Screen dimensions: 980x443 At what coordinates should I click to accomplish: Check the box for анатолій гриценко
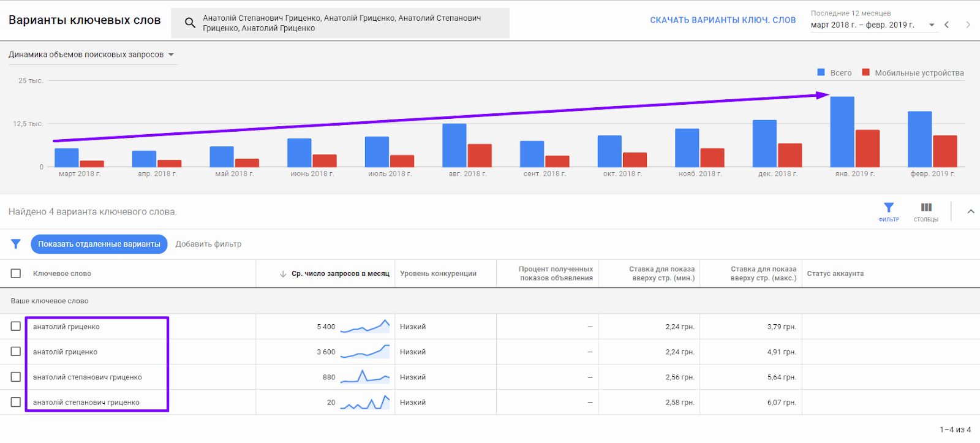(16, 351)
